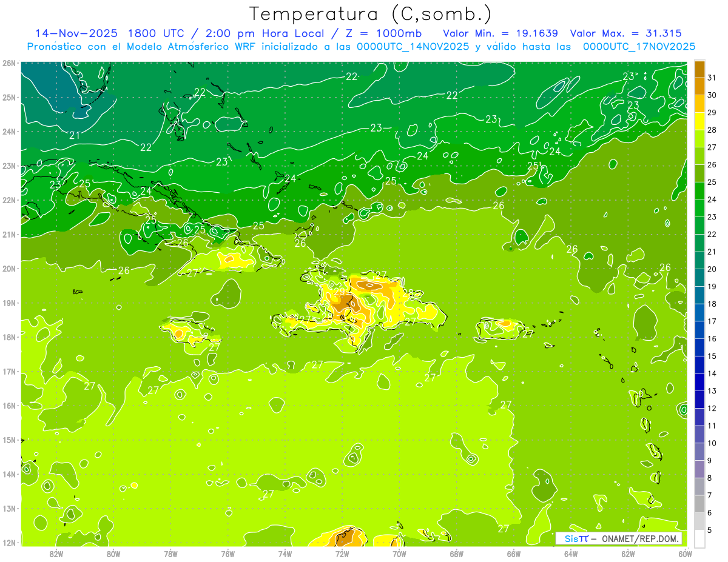
Task: Click the orange swatch between 30 and 31
Action: 699,86
